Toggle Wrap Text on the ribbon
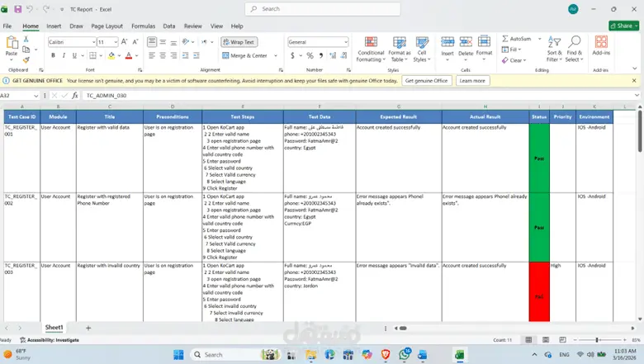The height and width of the screenshot is (364, 644). pos(239,42)
